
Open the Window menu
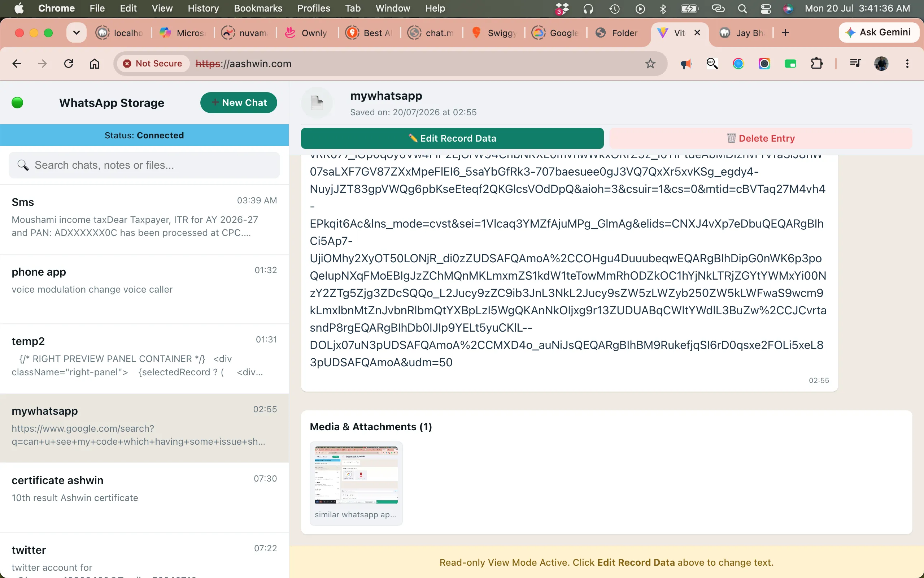coord(392,8)
